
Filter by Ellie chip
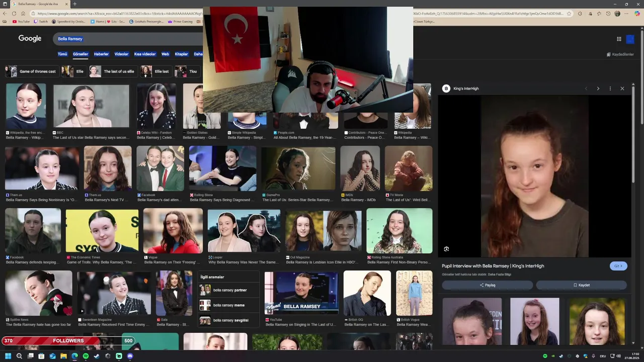73,71
